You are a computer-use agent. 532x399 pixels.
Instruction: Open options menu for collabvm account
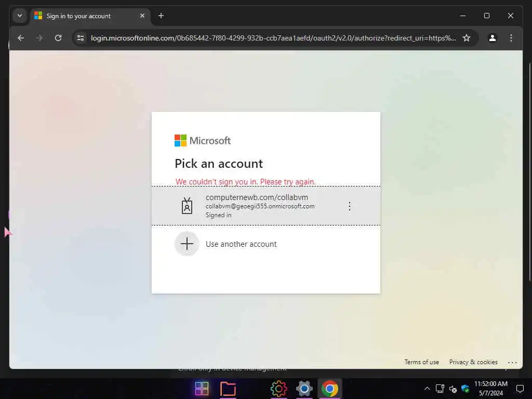click(x=350, y=206)
